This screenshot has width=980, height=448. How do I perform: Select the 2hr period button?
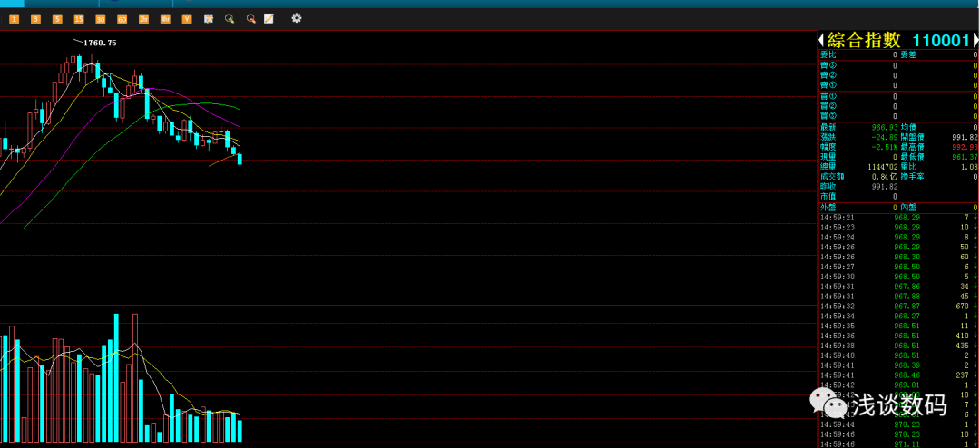point(143,19)
